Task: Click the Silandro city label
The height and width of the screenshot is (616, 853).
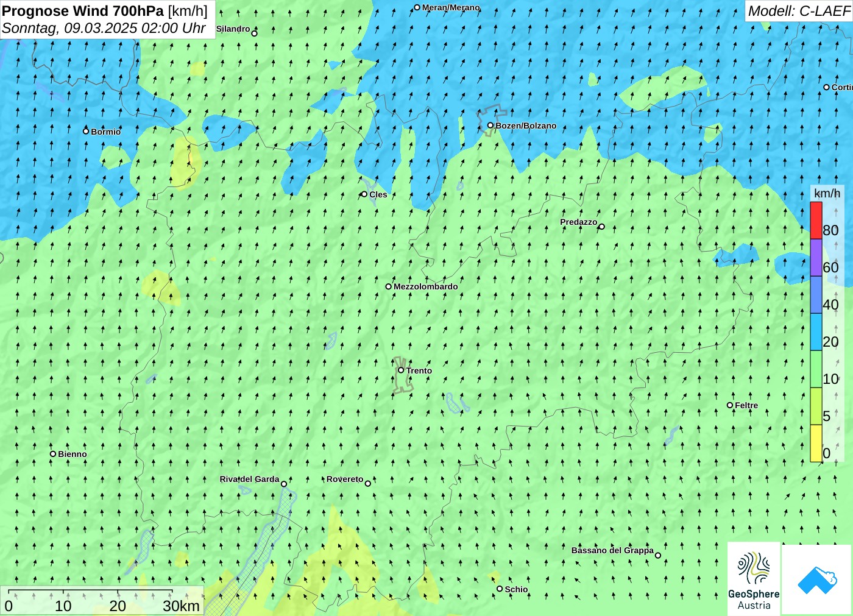Action: point(233,29)
